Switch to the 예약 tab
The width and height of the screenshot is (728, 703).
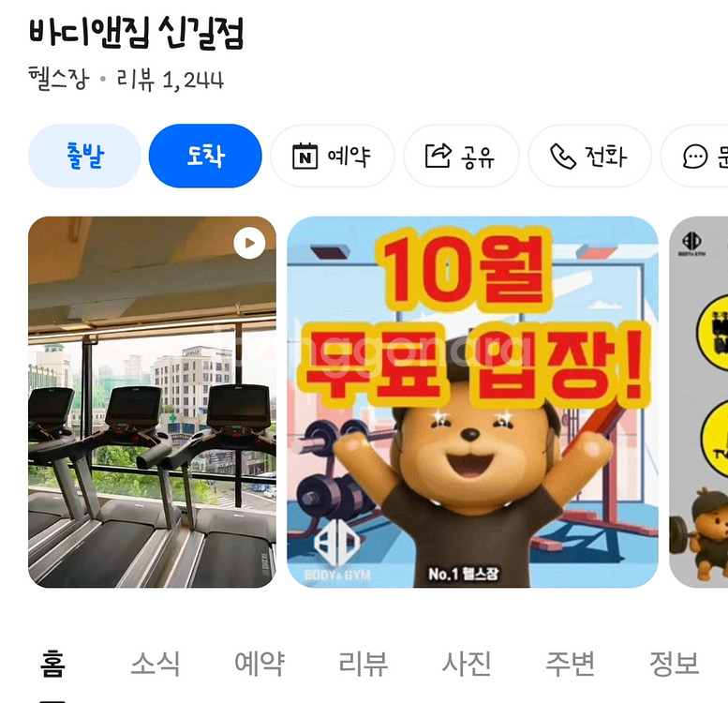point(260,664)
